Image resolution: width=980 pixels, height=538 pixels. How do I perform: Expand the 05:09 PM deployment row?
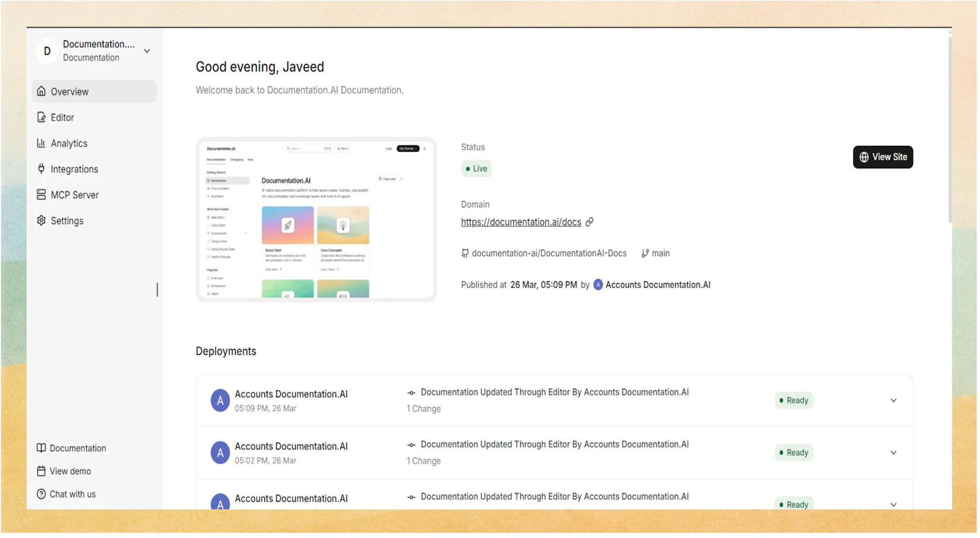tap(894, 401)
